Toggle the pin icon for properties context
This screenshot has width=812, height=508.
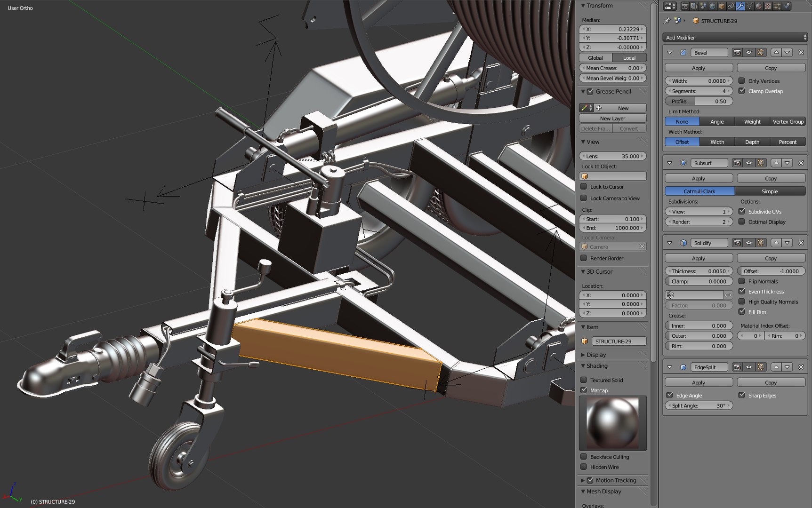coord(667,21)
